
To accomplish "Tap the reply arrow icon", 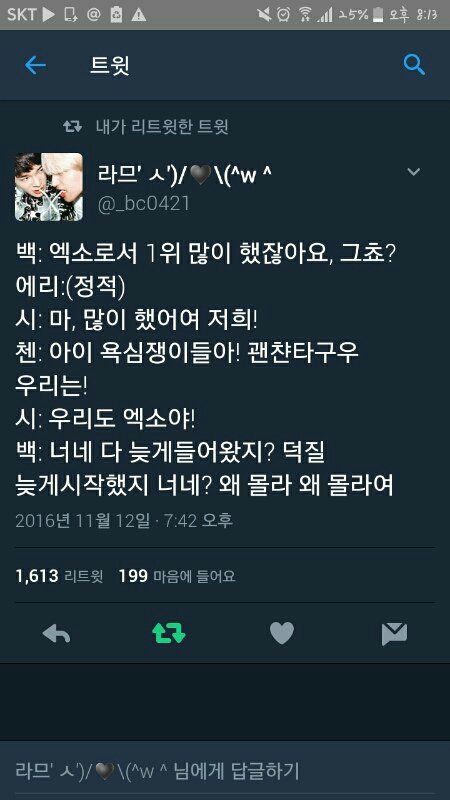I will coord(56,633).
